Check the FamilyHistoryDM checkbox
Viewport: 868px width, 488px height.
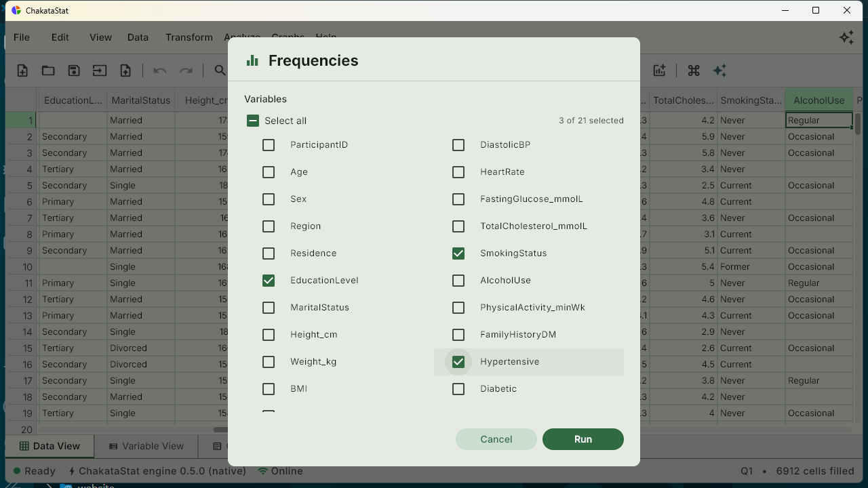[x=458, y=334]
